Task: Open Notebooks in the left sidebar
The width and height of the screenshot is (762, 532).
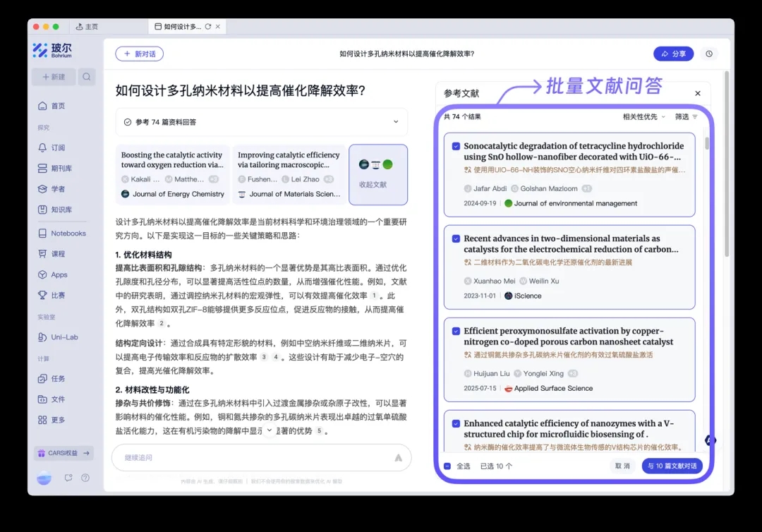Action: tap(68, 233)
